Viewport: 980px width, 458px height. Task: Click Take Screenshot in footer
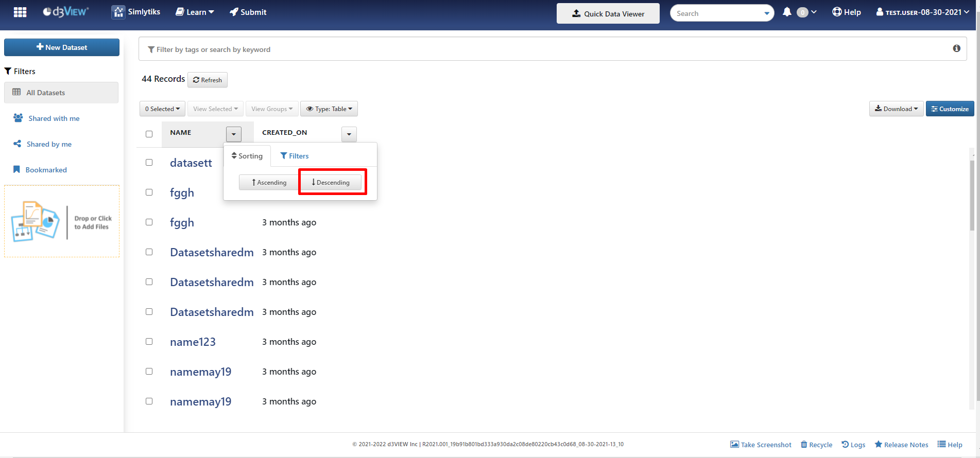pos(761,445)
